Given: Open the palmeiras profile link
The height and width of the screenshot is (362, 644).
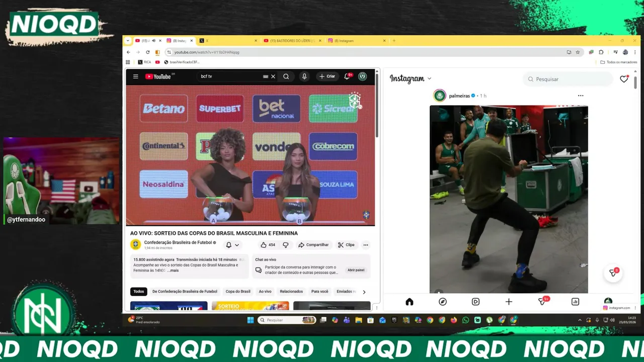Looking at the screenshot, I should click(x=459, y=96).
